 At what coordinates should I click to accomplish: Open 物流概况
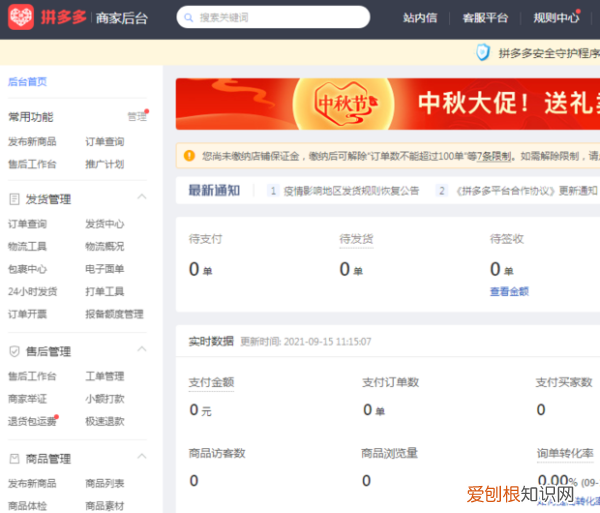click(x=105, y=246)
